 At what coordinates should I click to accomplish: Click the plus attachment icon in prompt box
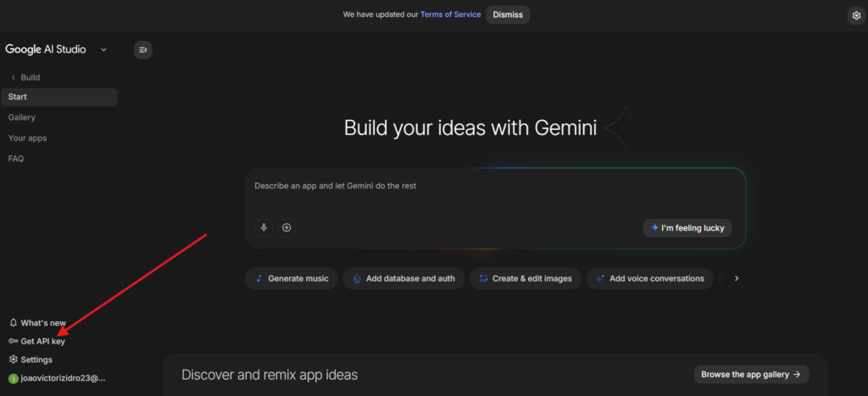click(x=287, y=227)
